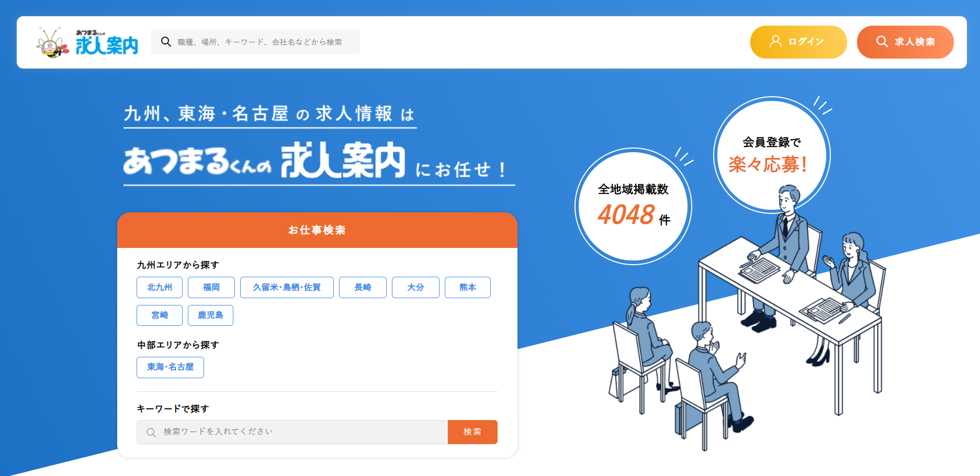Viewport: 980px width, 476px height.
Task: Select the 鹿児島 area button
Action: [x=210, y=315]
